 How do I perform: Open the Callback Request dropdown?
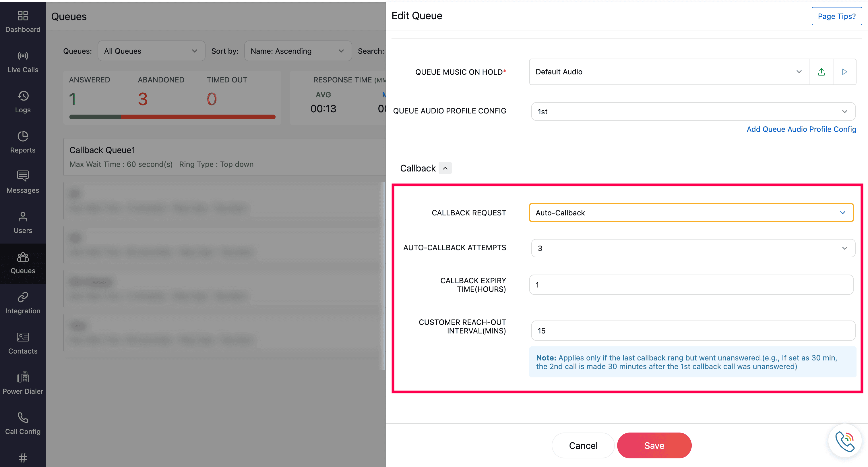691,213
